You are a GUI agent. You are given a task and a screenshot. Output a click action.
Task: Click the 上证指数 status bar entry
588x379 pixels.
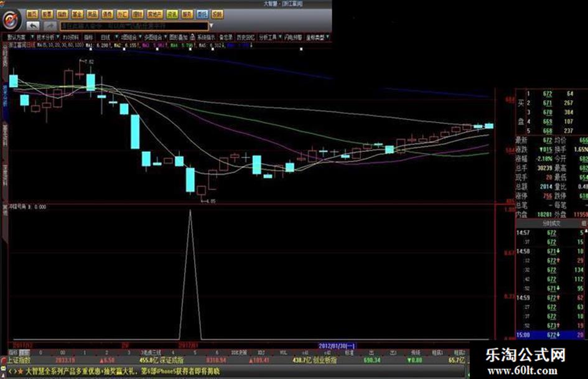coord(18,360)
